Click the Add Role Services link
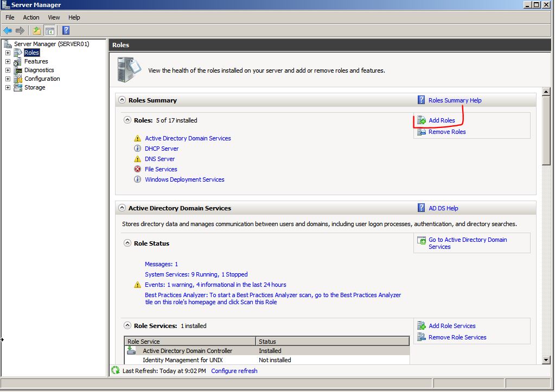 click(x=452, y=326)
